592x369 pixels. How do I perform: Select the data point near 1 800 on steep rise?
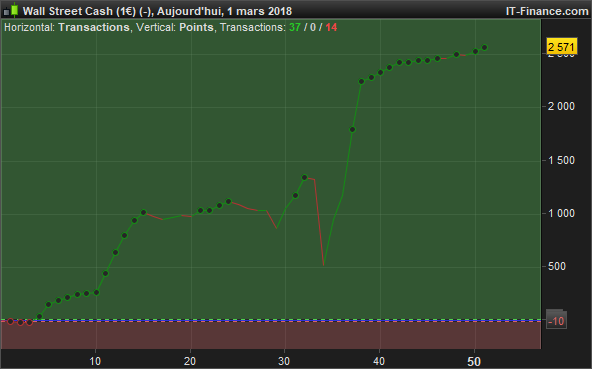(x=352, y=130)
